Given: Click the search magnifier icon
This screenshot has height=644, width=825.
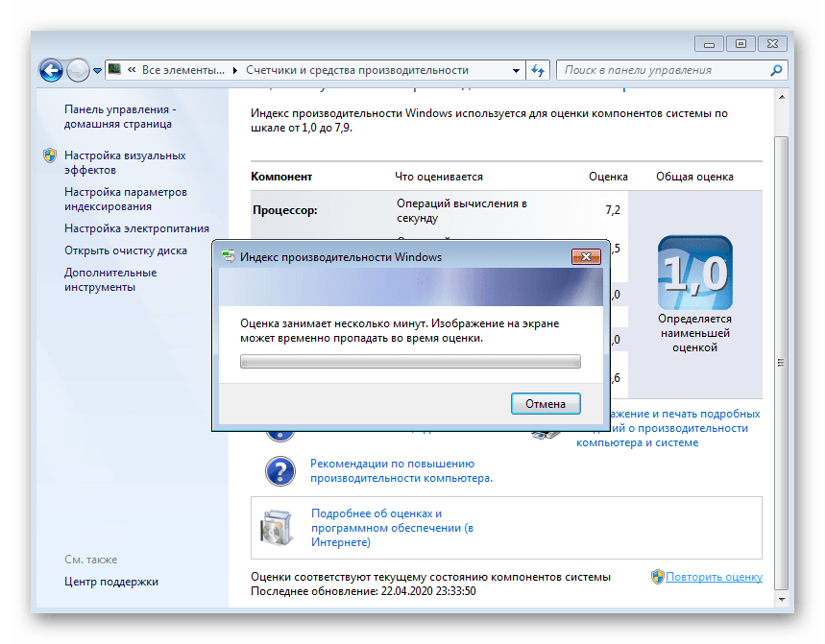Looking at the screenshot, I should [x=776, y=70].
